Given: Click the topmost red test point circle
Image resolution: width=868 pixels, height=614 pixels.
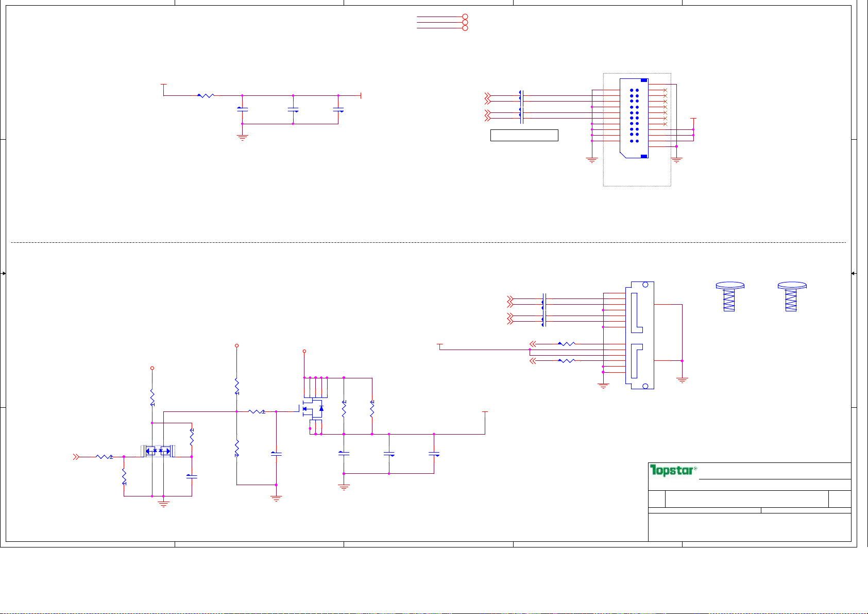Looking at the screenshot, I should point(465,17).
